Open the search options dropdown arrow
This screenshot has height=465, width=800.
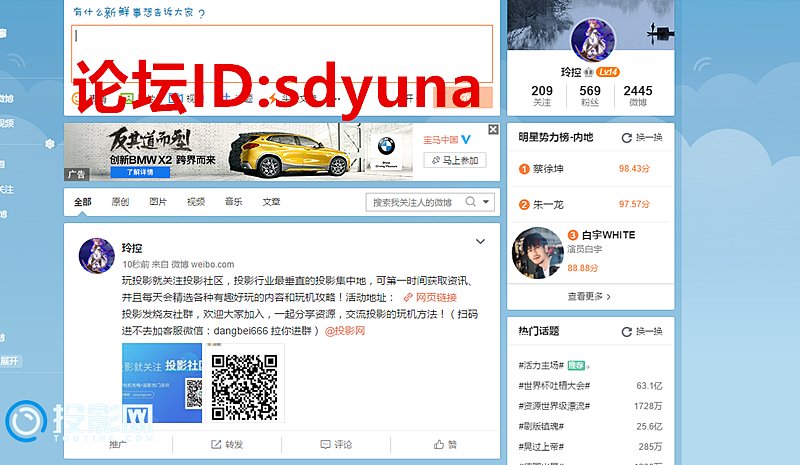[x=486, y=202]
